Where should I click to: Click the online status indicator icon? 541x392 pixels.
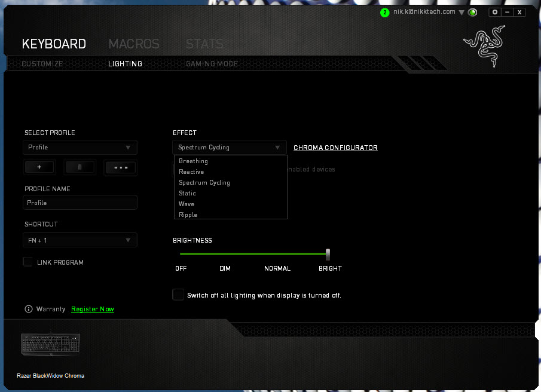(472, 13)
